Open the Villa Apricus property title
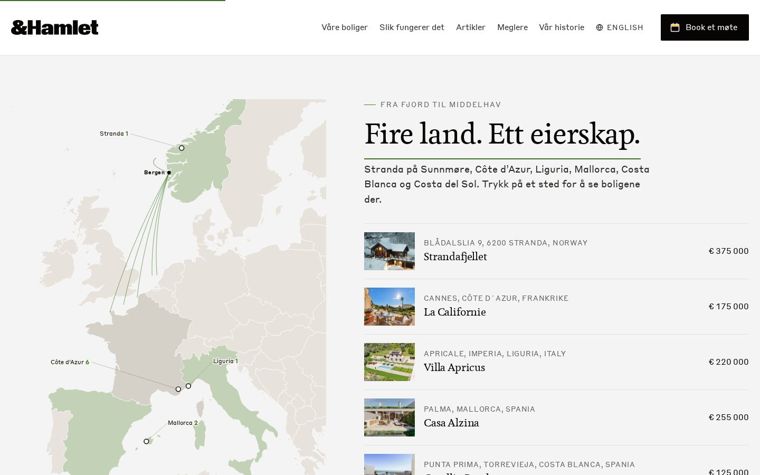 tap(454, 368)
